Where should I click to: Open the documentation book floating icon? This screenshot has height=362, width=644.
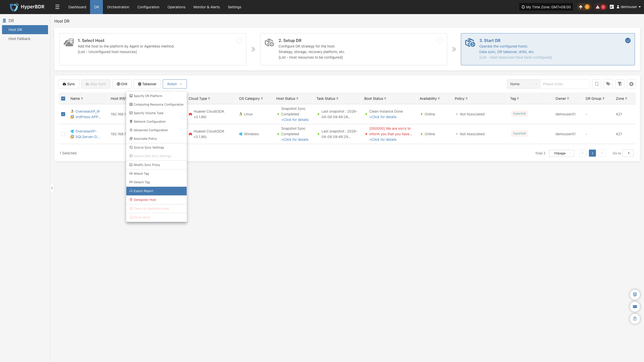tap(635, 306)
